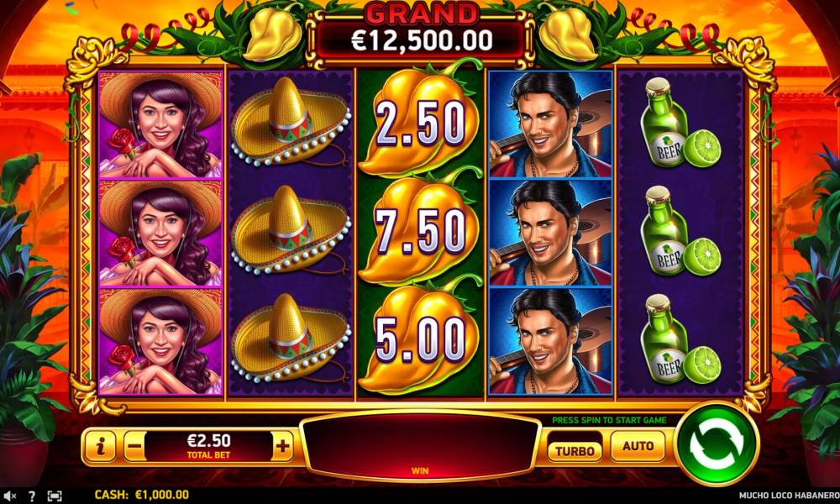Click the €2.50 total bet display
Image resolution: width=840 pixels, height=504 pixels.
coord(208,445)
